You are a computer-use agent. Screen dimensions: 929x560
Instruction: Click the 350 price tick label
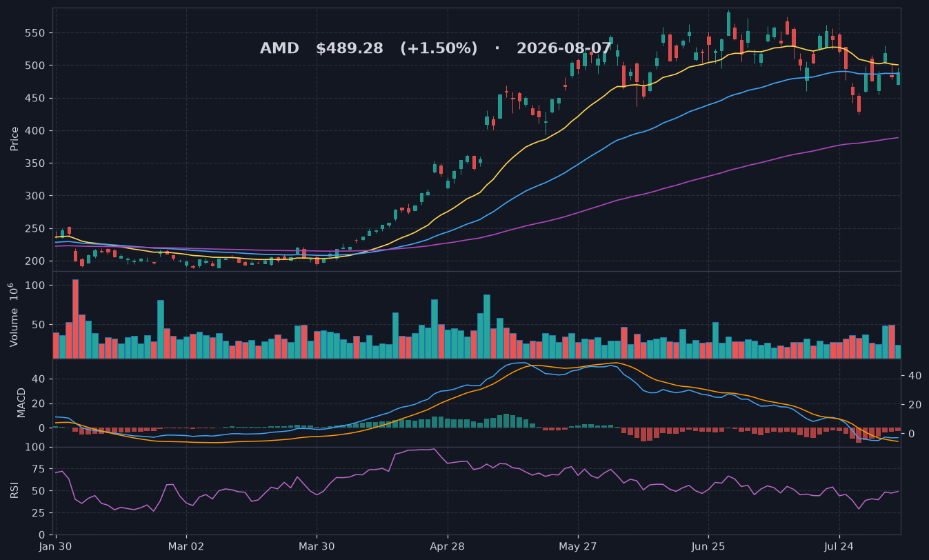[36, 163]
